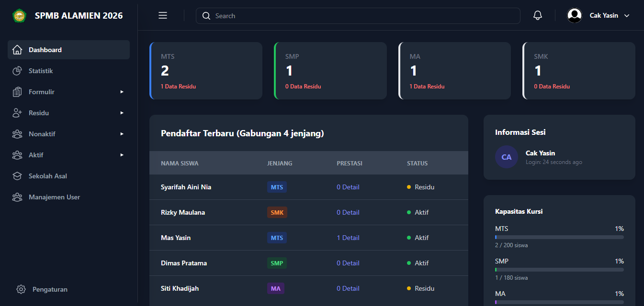
Task: Click the Manajemen User people icon
Action: (17, 197)
